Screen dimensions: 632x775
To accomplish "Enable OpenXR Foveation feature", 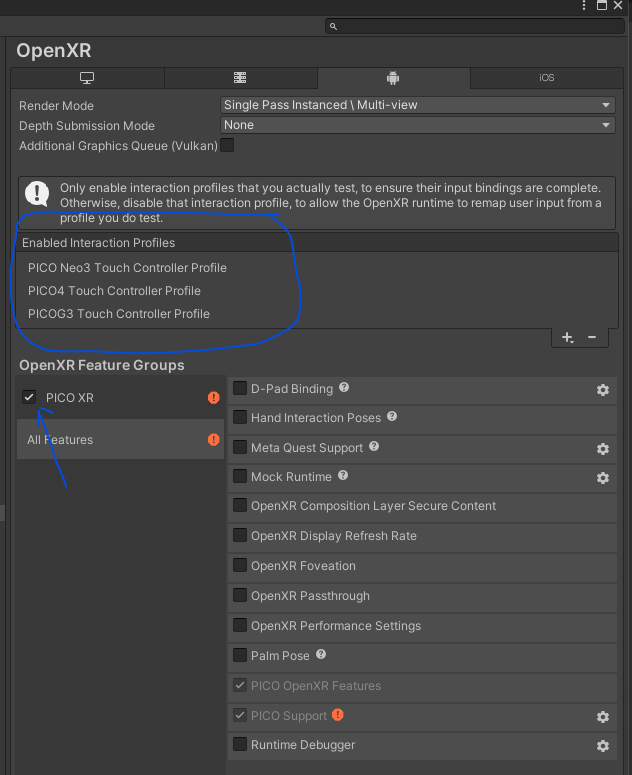I will (x=240, y=565).
